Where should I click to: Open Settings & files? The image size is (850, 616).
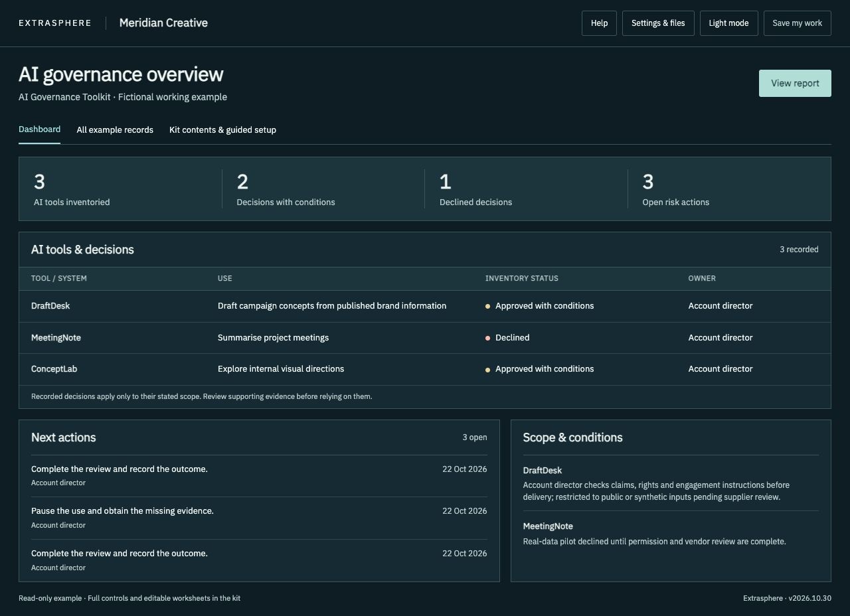click(658, 23)
